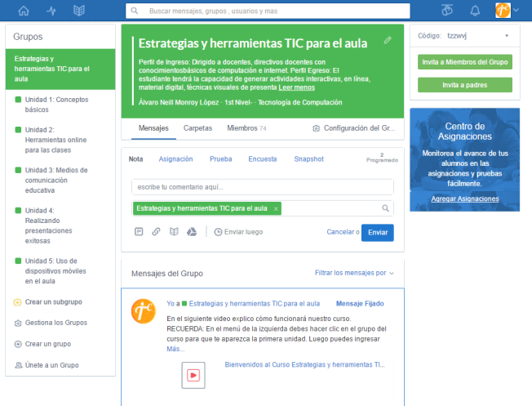Expand the group Código dropdown

[x=507, y=36]
